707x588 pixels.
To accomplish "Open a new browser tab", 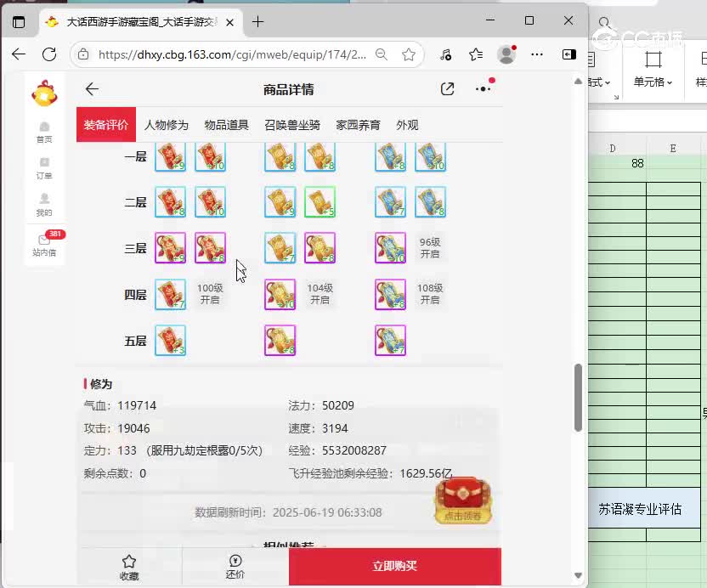I will tap(258, 21).
